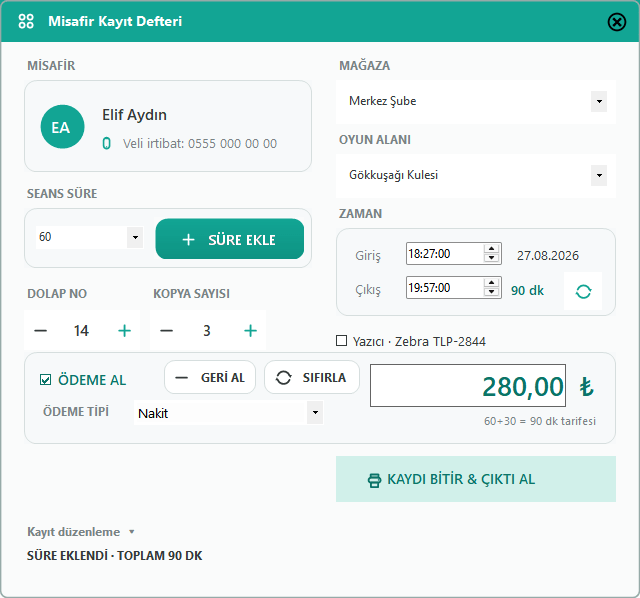Increase Dolap No with plus icon
The height and width of the screenshot is (598, 640).
click(124, 331)
